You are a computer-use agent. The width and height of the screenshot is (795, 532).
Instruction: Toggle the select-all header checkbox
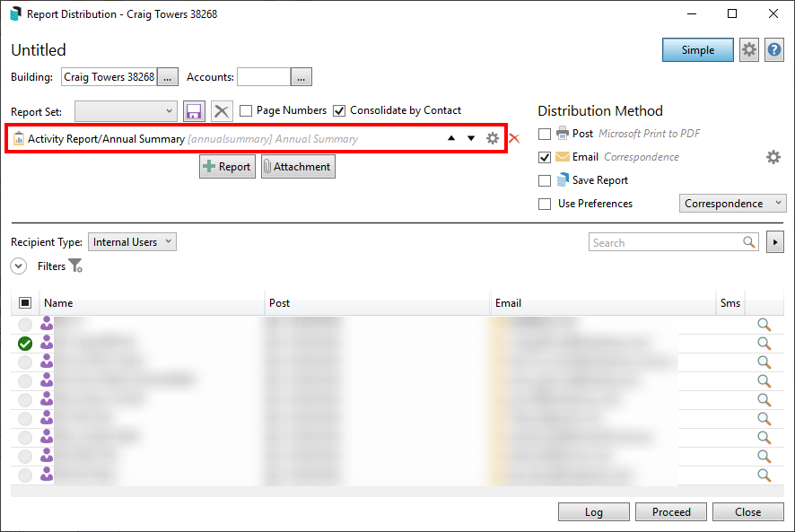click(x=25, y=302)
